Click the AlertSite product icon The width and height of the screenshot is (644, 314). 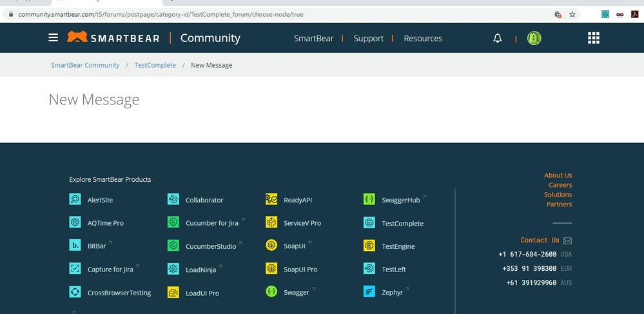pos(75,200)
